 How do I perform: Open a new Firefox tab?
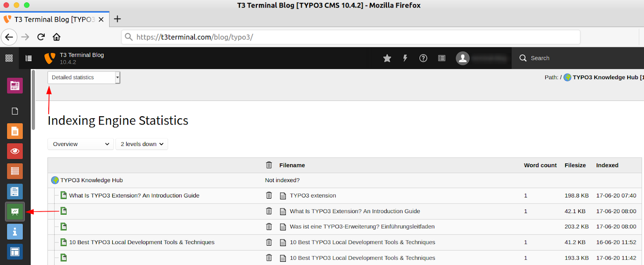(x=117, y=19)
